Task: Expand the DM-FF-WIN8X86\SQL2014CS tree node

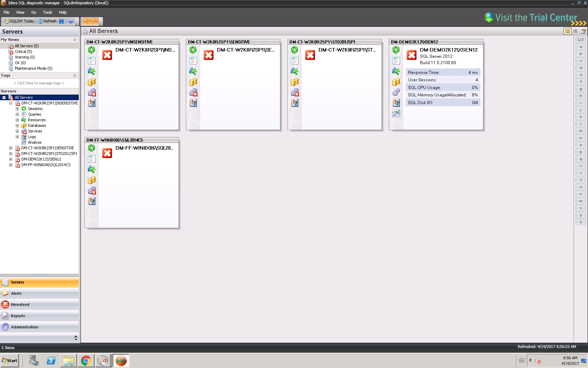Action: [10, 165]
